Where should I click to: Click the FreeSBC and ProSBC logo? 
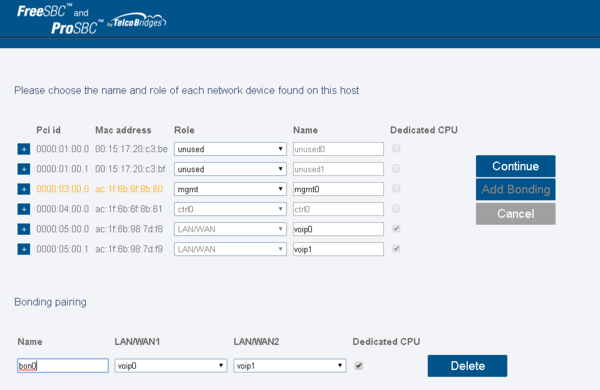coord(60,19)
